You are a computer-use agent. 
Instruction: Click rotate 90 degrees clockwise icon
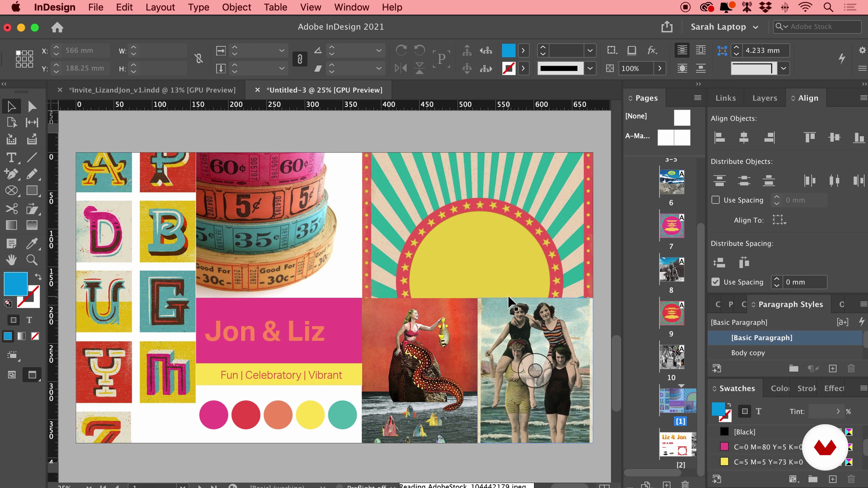point(401,51)
